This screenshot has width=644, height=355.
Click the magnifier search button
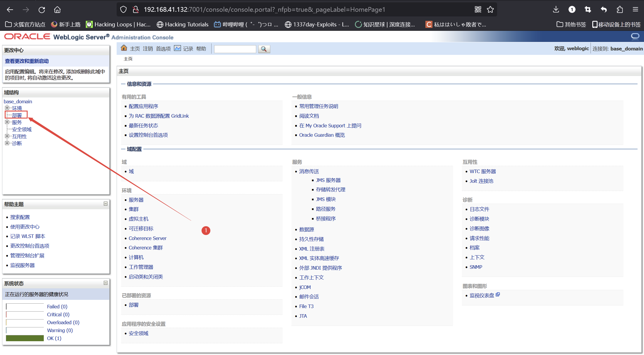(x=264, y=49)
